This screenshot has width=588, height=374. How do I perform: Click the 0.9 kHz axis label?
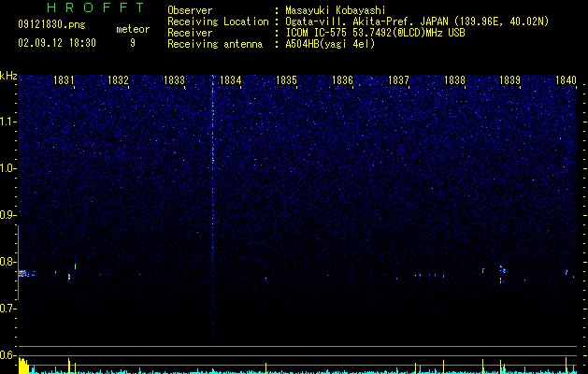click(x=7, y=215)
